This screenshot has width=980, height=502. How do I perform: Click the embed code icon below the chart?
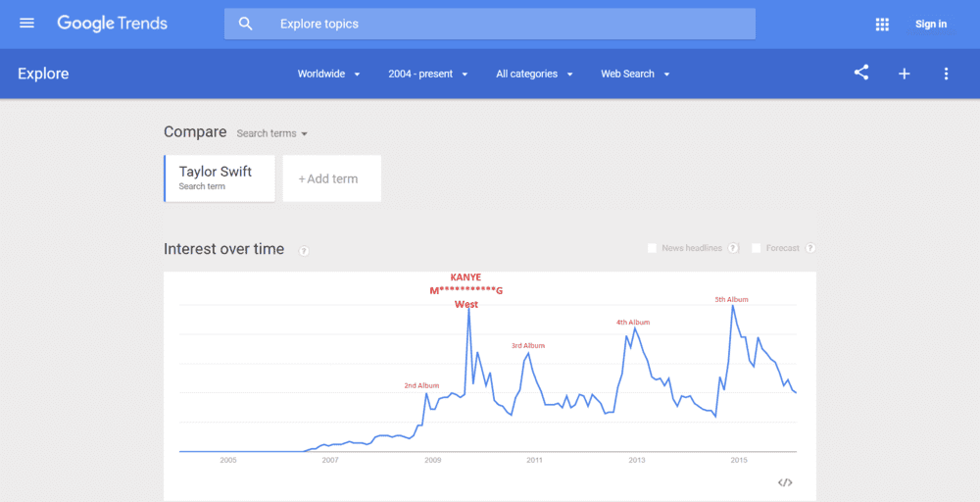click(785, 482)
